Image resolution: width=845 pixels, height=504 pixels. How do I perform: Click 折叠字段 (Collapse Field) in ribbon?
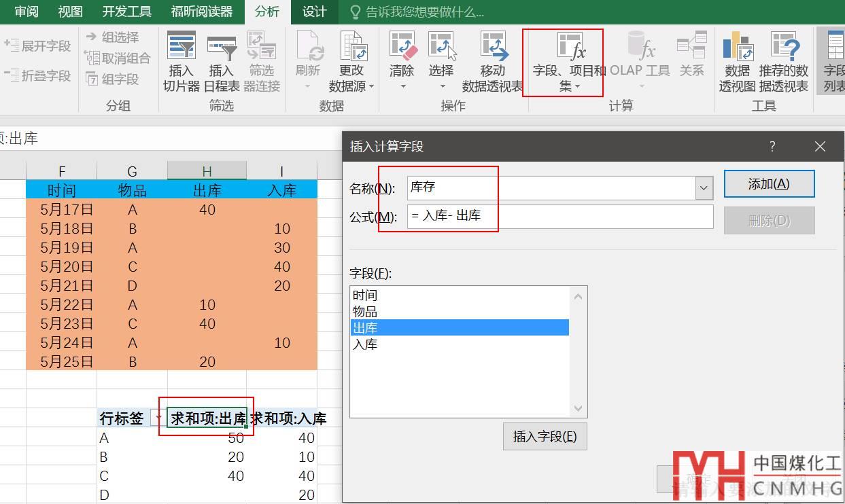pyautogui.click(x=38, y=75)
